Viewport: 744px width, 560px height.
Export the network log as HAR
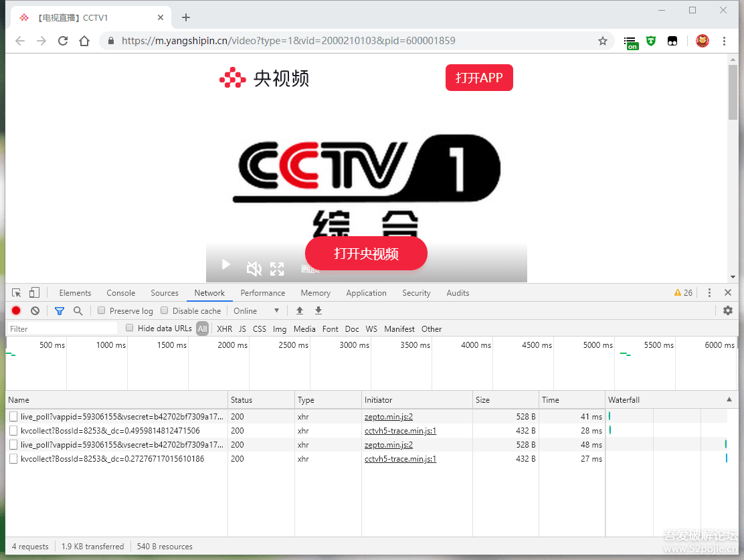point(318,310)
